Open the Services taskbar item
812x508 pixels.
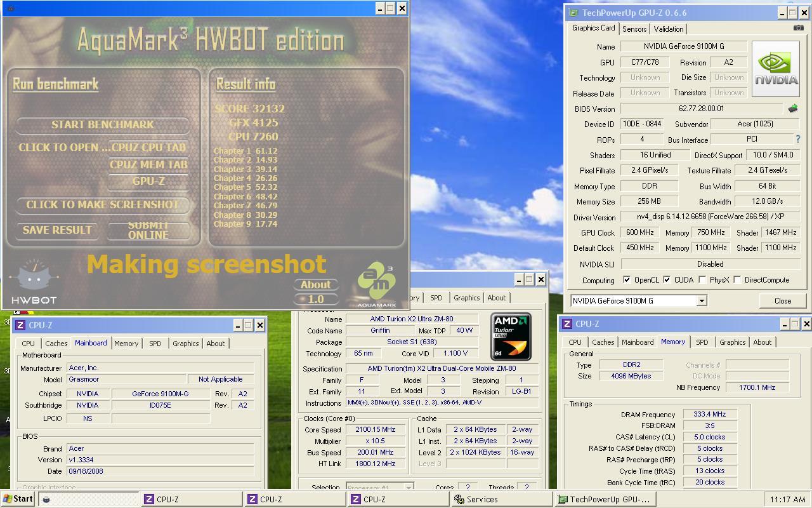pos(501,499)
